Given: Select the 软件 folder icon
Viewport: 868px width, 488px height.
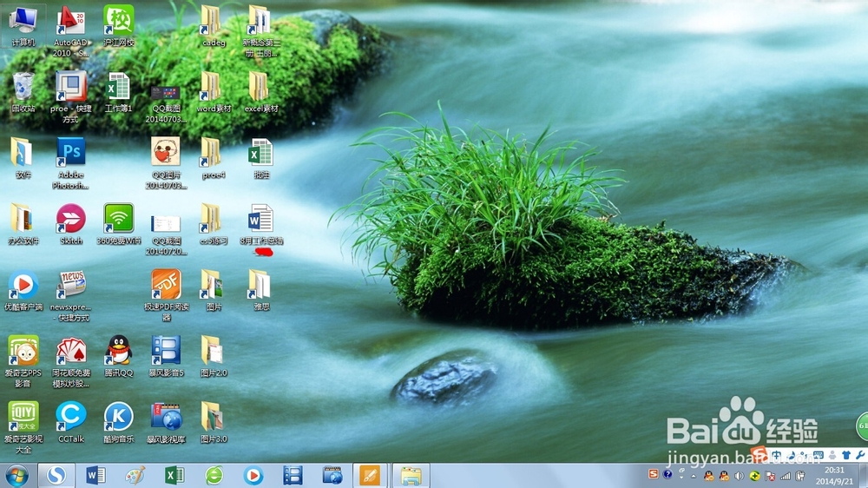Looking at the screenshot, I should (x=23, y=158).
